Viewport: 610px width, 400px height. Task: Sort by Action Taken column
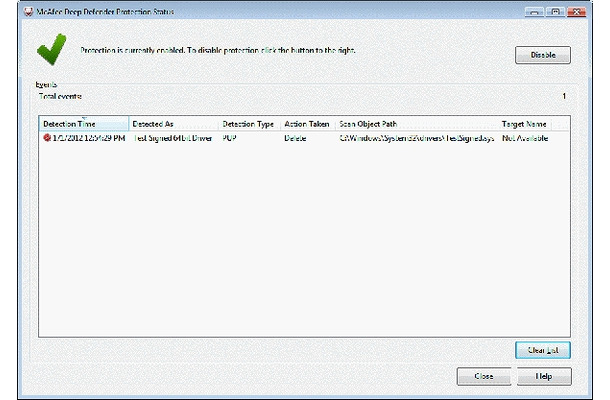(308, 124)
